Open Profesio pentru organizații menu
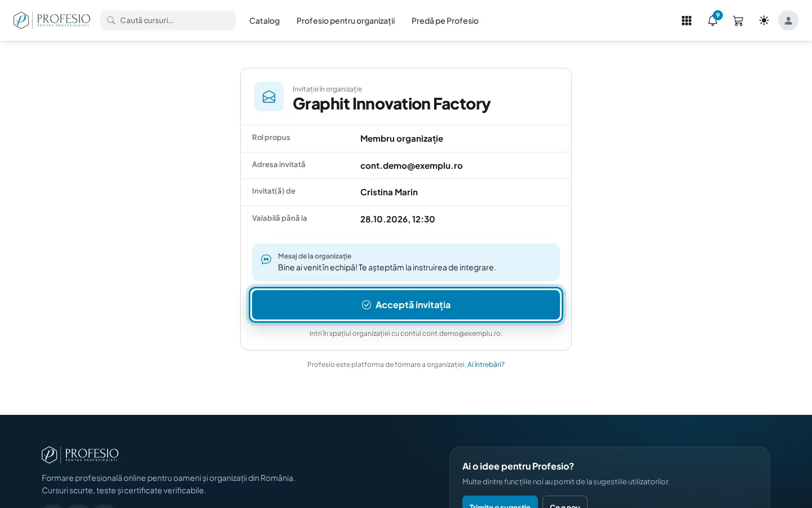The height and width of the screenshot is (508, 812). [346, 21]
